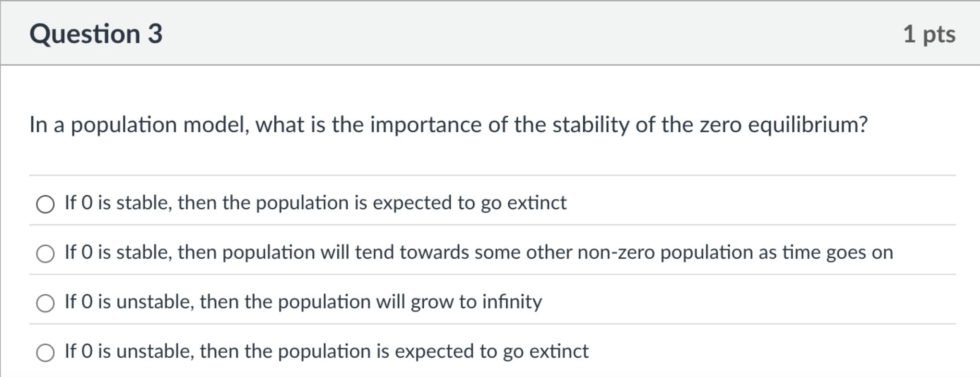
Task: Pick the last option about unstable zero equilibrium
Action: pyautogui.click(x=45, y=352)
